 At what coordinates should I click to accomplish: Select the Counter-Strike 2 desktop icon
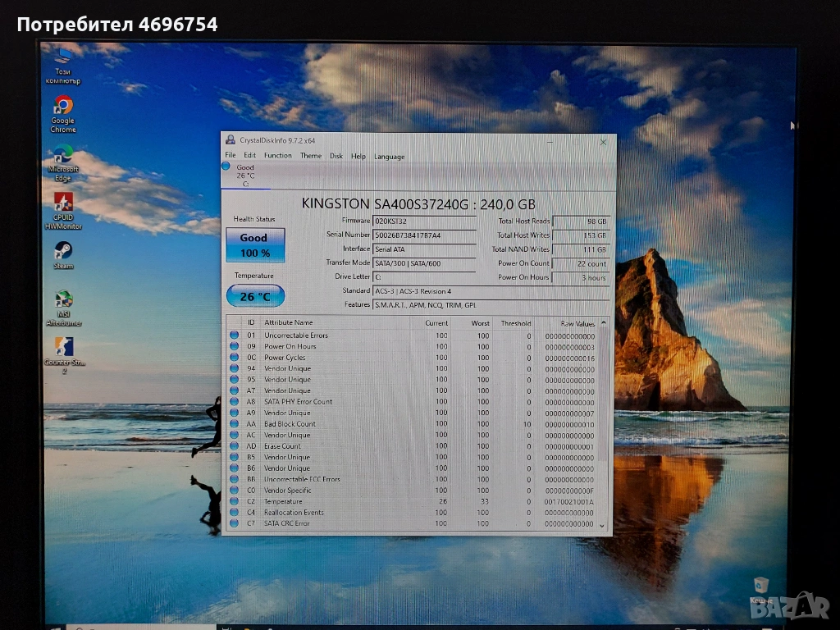click(63, 347)
